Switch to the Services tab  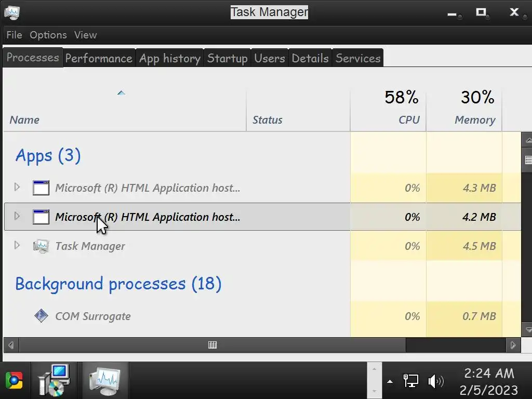[358, 58]
